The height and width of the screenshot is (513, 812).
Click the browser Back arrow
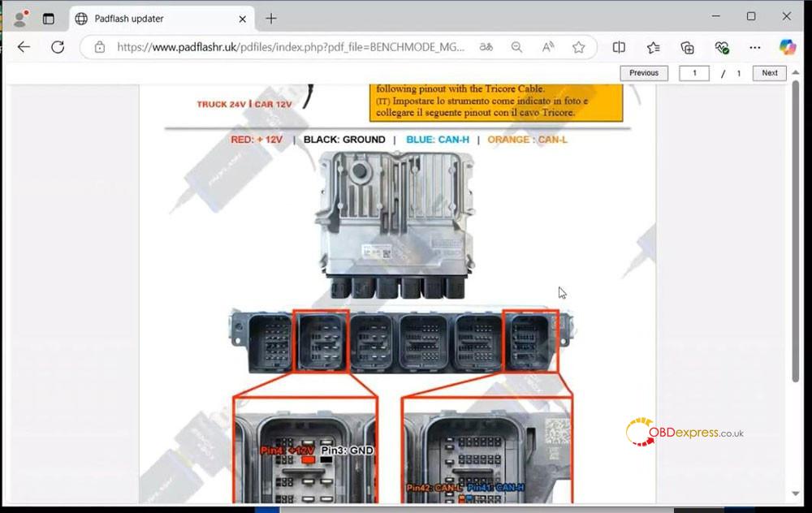[24, 47]
